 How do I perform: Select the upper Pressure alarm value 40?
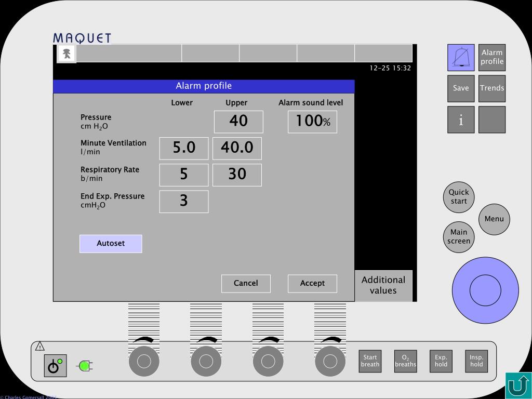pyautogui.click(x=238, y=122)
